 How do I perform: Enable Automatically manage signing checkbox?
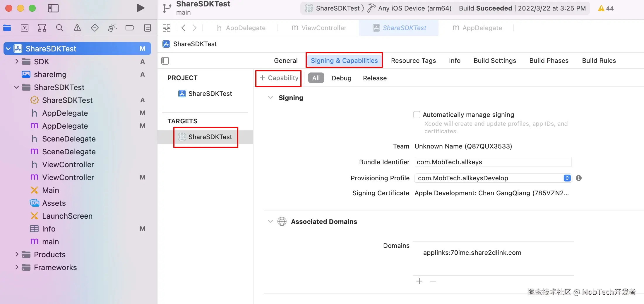point(417,115)
